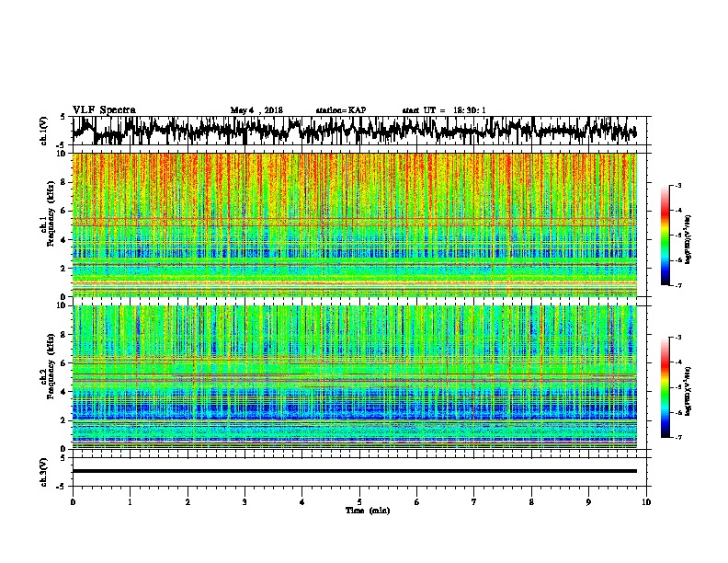Click the "VLF Spectra" title text

(104, 110)
